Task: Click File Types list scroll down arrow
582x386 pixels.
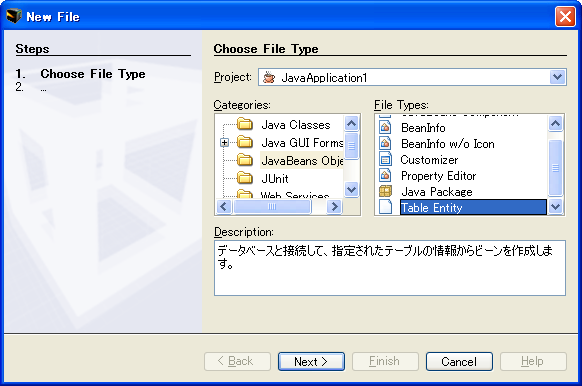Action: (x=555, y=206)
